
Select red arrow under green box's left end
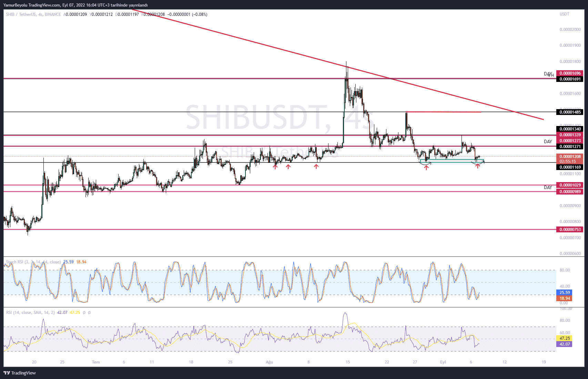pos(426,167)
